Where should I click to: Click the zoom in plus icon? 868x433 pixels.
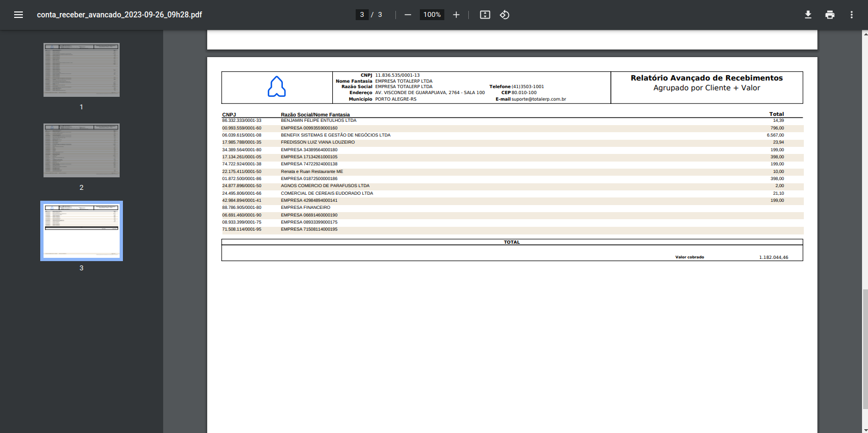coord(456,15)
